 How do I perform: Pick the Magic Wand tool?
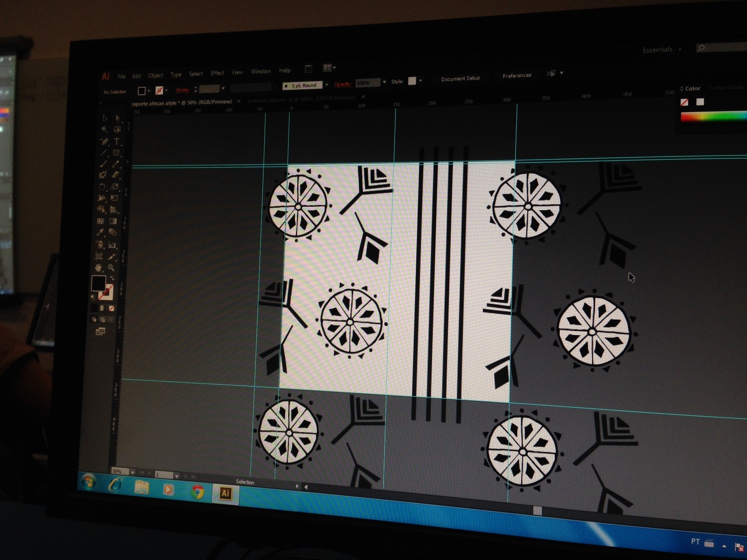[104, 129]
